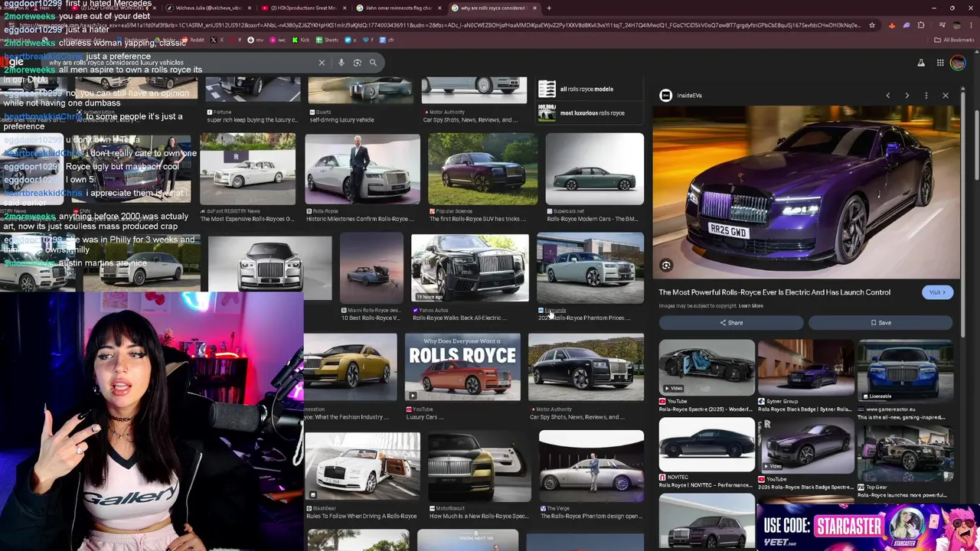Show previous image in preview panel

click(x=888, y=96)
